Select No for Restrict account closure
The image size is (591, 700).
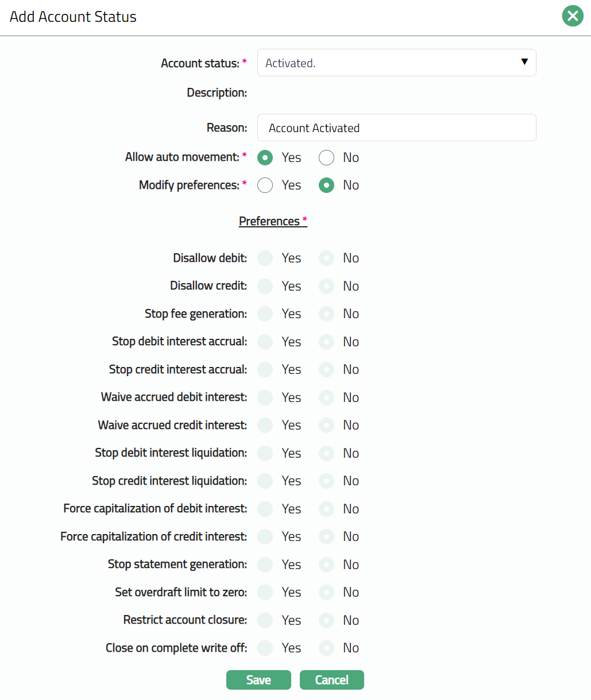point(327,620)
